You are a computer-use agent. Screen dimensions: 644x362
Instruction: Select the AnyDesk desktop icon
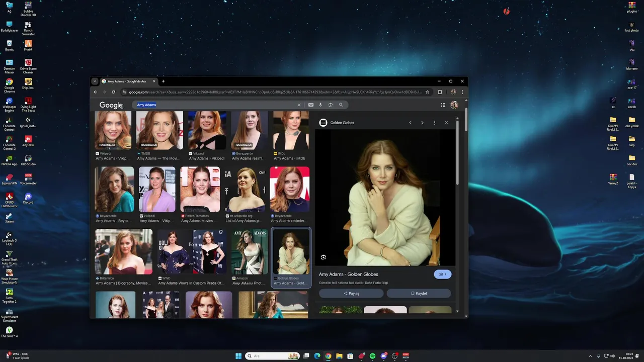click(28, 140)
